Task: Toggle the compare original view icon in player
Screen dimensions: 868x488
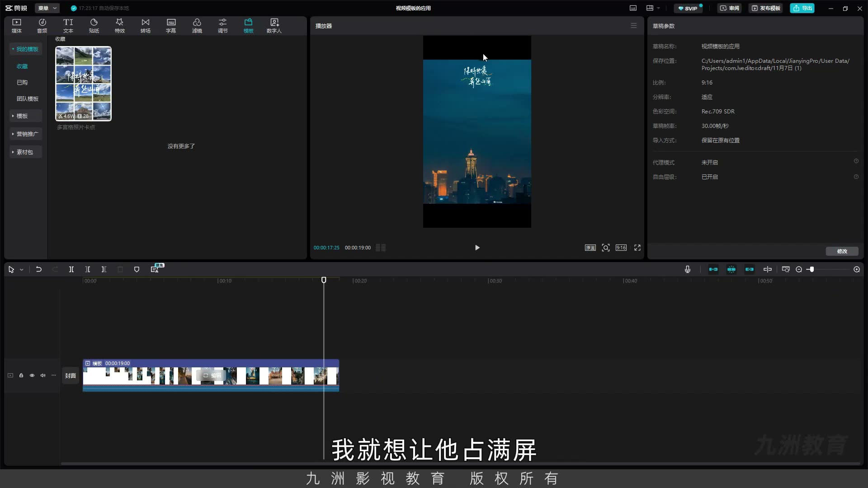Action: pos(590,248)
